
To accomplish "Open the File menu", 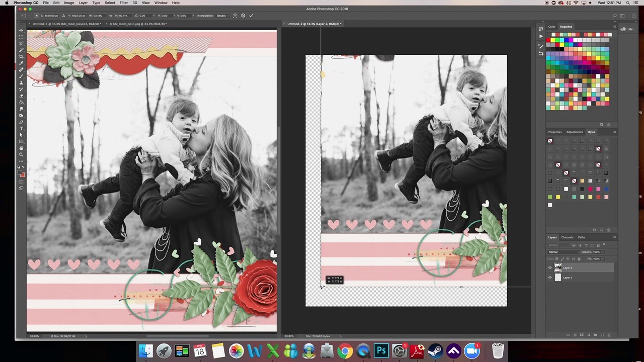I will (46, 3).
